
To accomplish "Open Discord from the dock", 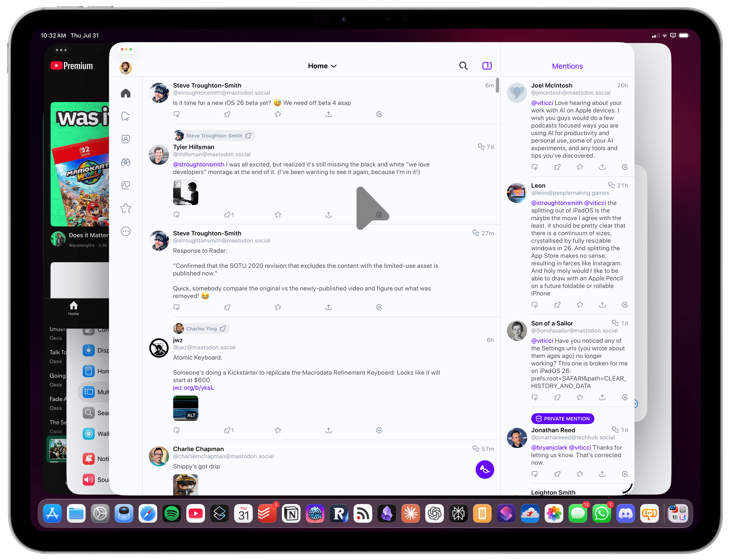I will pyautogui.click(x=626, y=514).
